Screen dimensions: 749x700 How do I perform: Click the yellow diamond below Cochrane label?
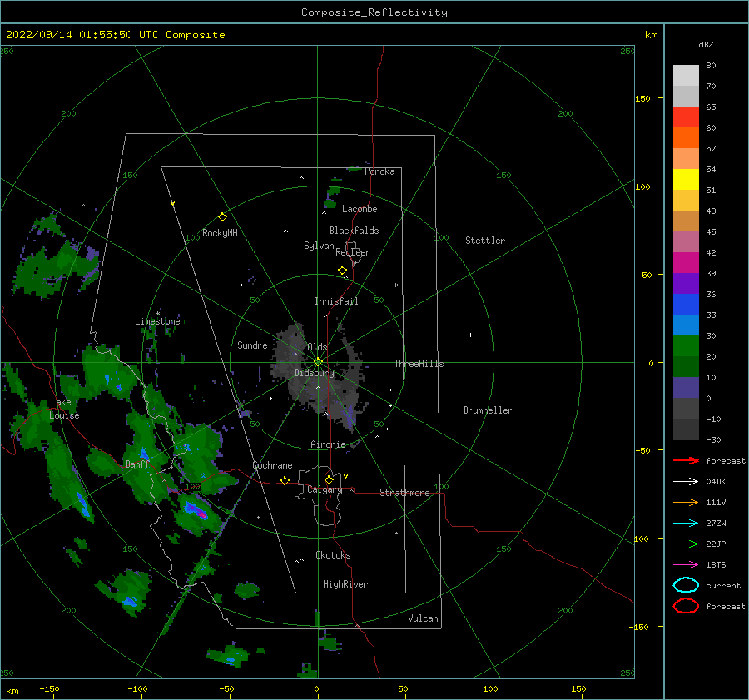[285, 480]
